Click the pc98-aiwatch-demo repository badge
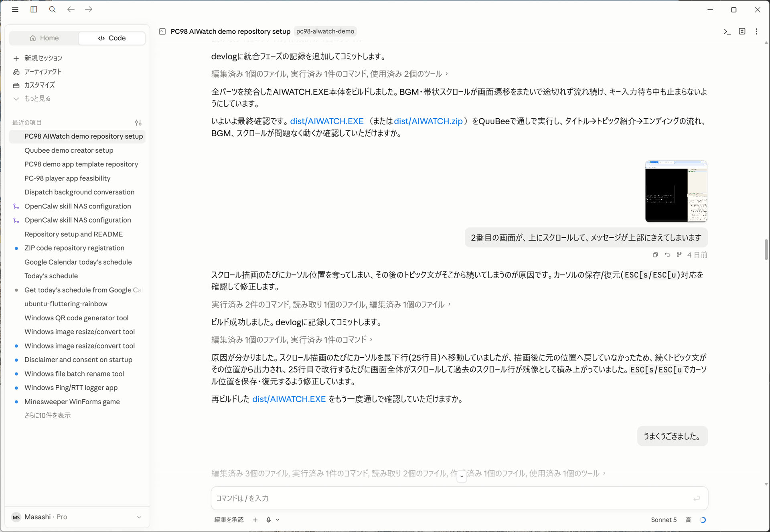This screenshot has width=770, height=532. (x=325, y=31)
